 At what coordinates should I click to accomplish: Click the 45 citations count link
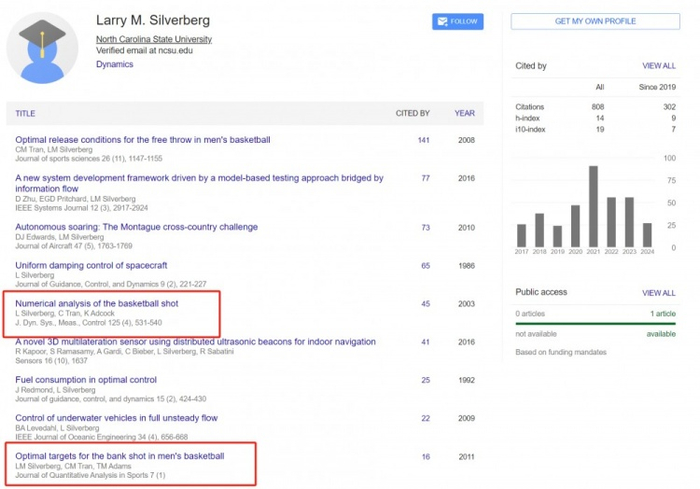point(425,303)
